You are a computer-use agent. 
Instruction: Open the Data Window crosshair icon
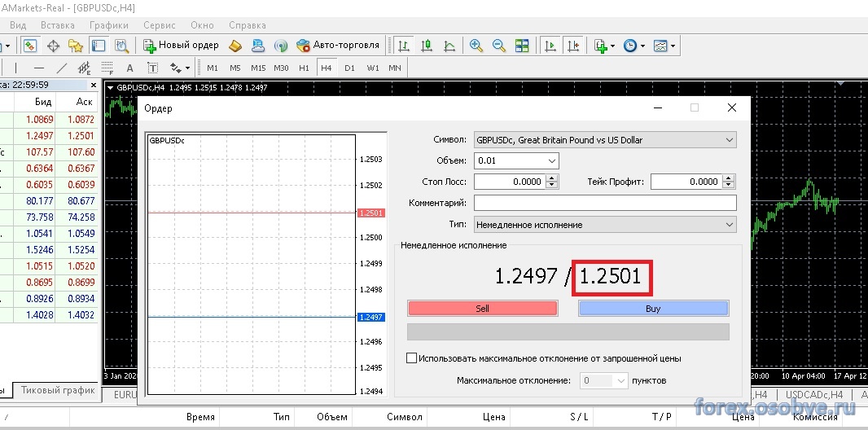54,46
